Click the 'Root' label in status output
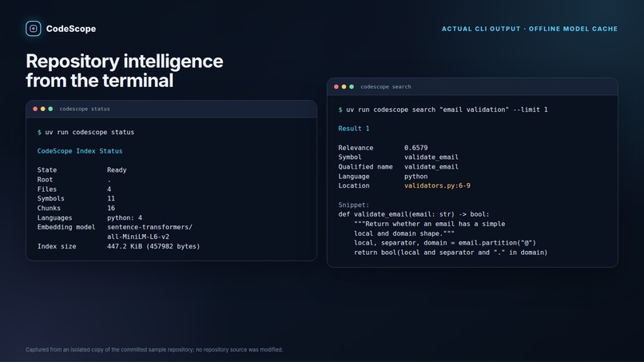Screen dimensions: 644x362 coord(45,180)
